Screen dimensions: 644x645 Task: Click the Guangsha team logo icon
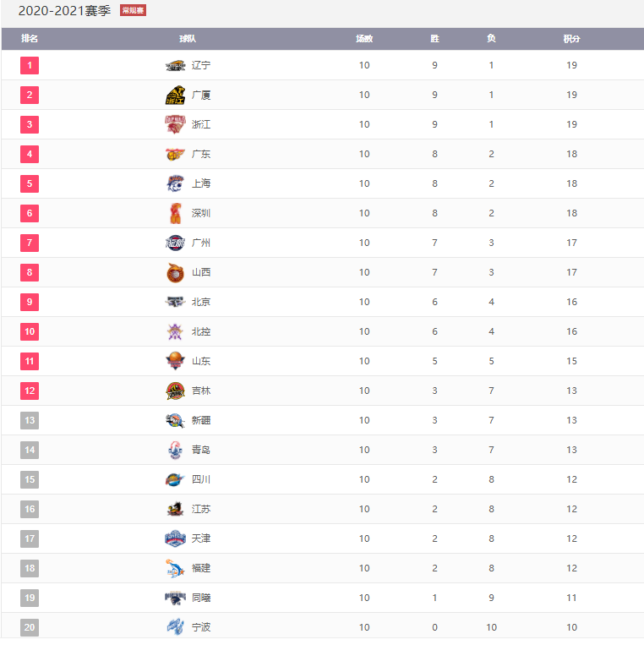tap(175, 95)
